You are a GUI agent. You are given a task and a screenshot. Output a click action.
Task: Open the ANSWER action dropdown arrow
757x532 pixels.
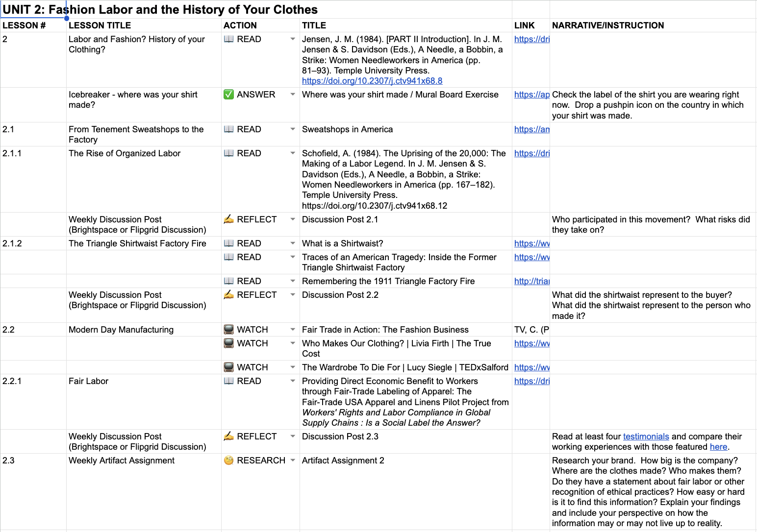[x=293, y=95]
